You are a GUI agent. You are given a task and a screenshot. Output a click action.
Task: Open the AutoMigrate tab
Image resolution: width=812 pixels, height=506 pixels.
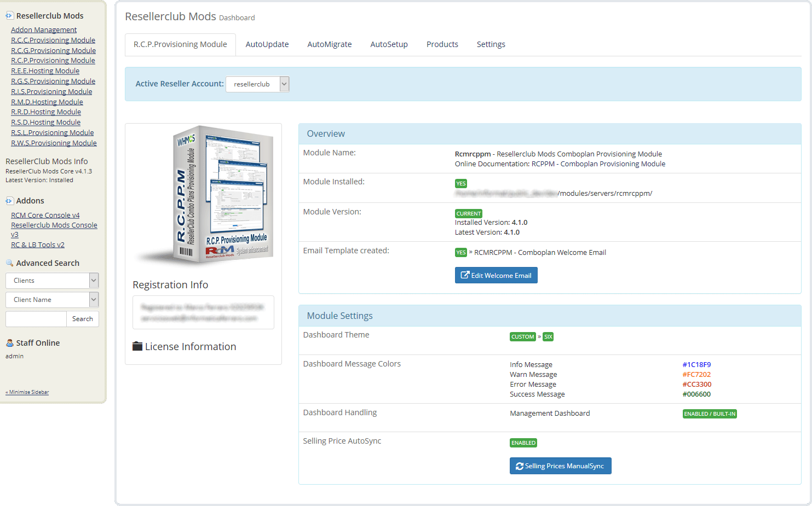[x=330, y=44]
